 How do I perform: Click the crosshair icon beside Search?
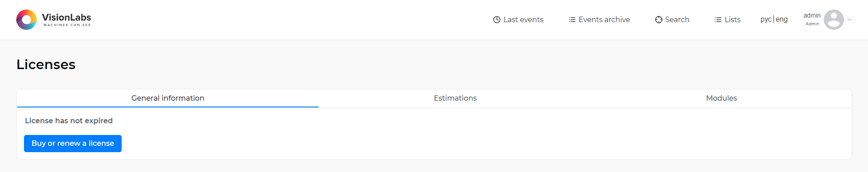pyautogui.click(x=659, y=20)
